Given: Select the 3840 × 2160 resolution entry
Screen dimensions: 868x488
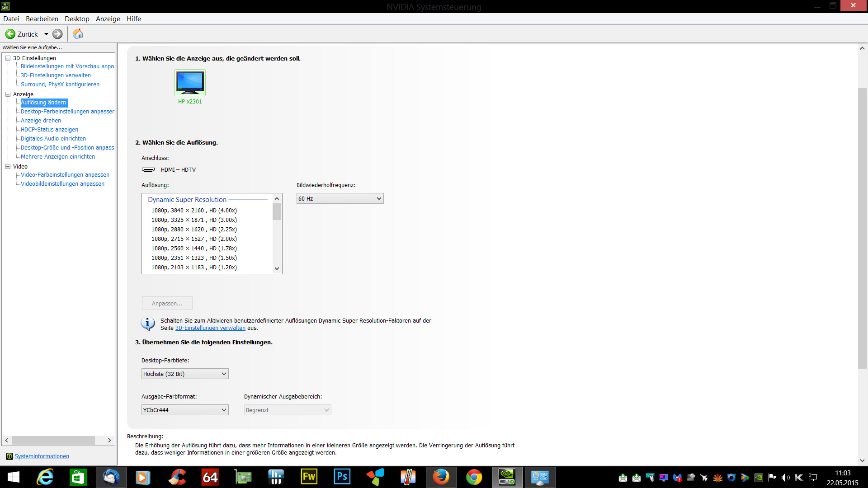Looking at the screenshot, I should coord(194,211).
